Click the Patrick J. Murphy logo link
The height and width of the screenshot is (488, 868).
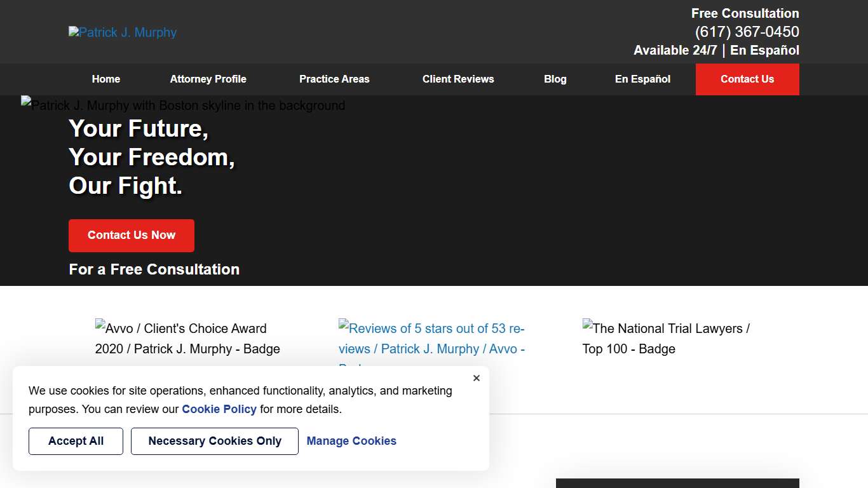[123, 32]
